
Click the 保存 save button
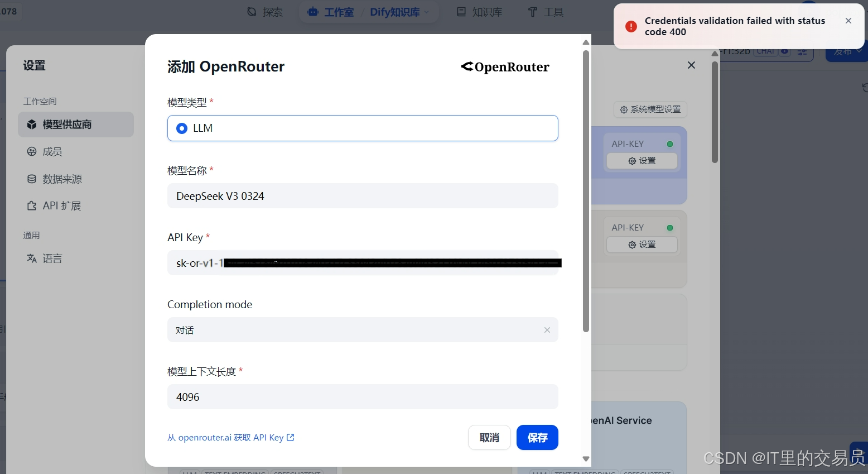(537, 438)
